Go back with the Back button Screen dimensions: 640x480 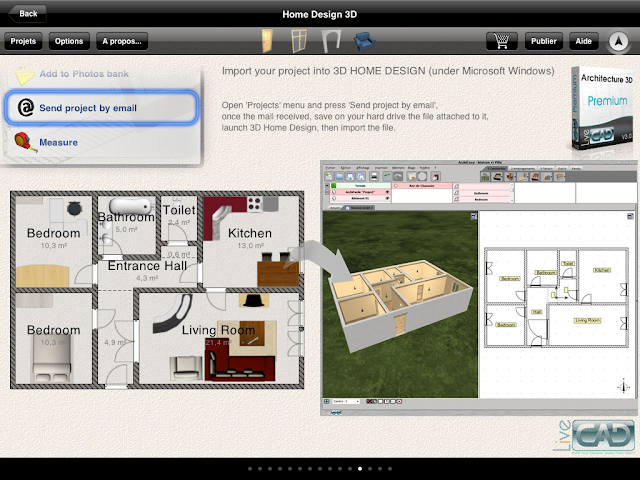[x=27, y=13]
